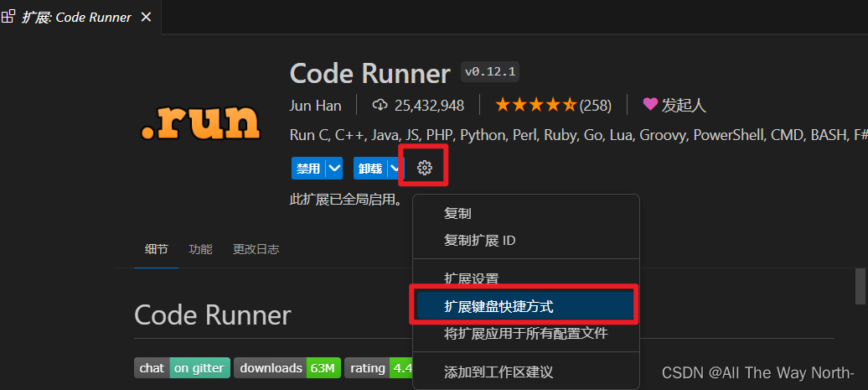Viewport: 868px width, 390px height.
Task: Click the pink heart sponsor icon
Action: 650,104
